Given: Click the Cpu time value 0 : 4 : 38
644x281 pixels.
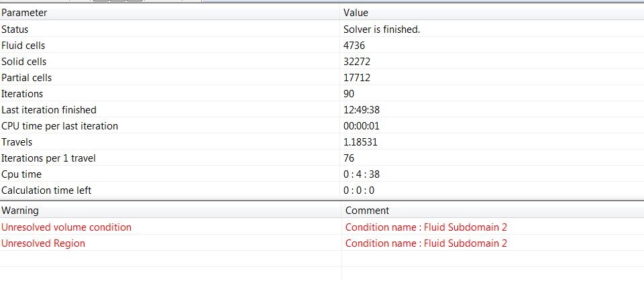Looking at the screenshot, I should coord(362,174).
